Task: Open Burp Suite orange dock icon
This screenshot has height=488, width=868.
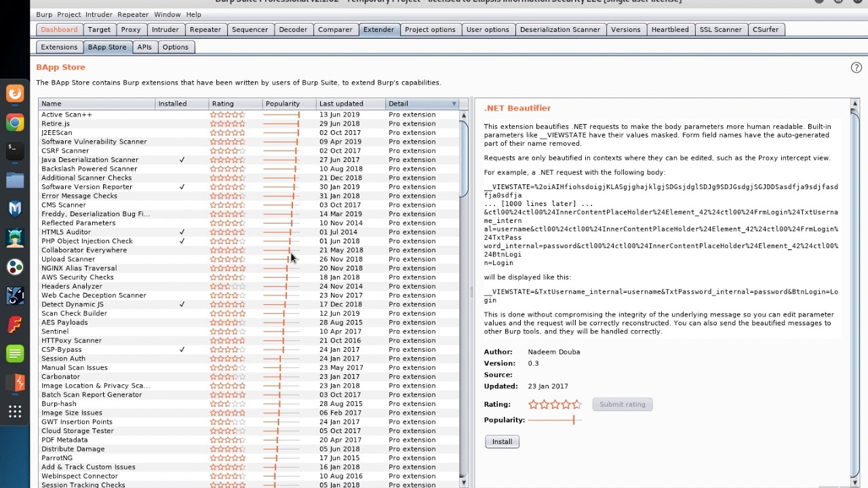Action: 15,382
